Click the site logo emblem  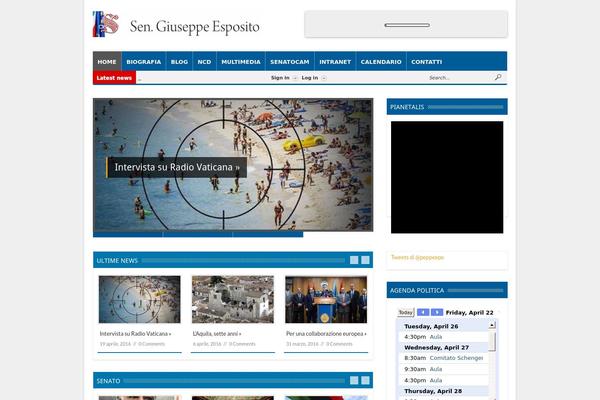(106, 24)
